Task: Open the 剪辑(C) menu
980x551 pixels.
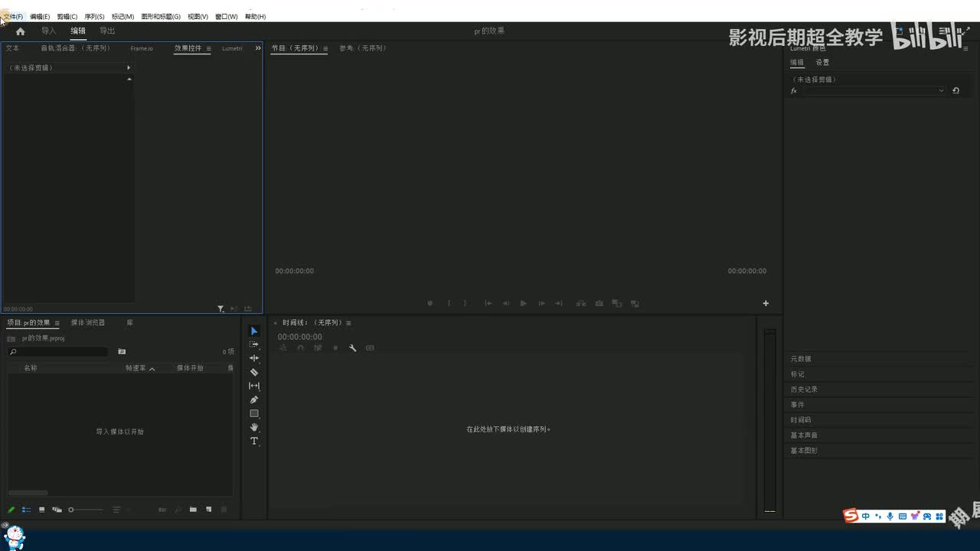Action: [67, 16]
